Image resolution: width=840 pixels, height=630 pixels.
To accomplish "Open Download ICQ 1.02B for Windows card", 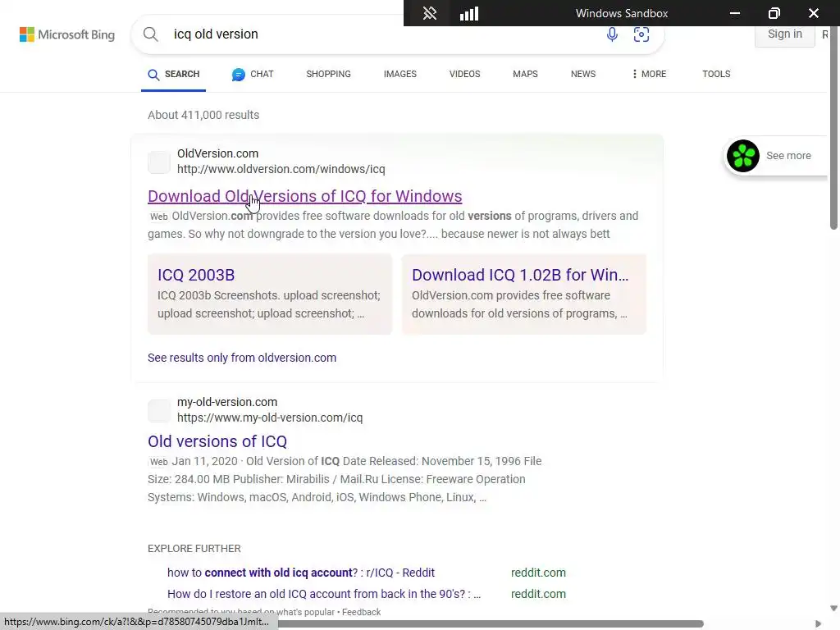I will (x=524, y=294).
